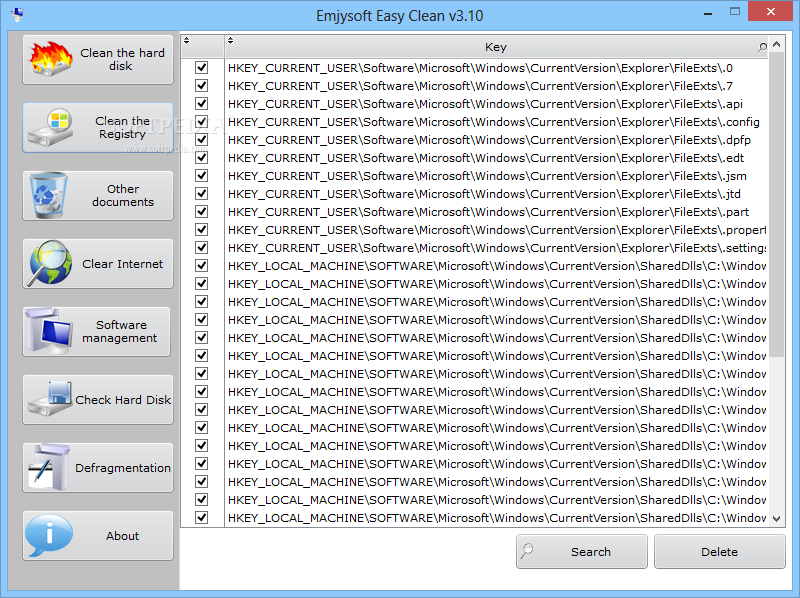Select the FileExts\.7 key row text
This screenshot has width=800, height=598.
click(x=480, y=86)
